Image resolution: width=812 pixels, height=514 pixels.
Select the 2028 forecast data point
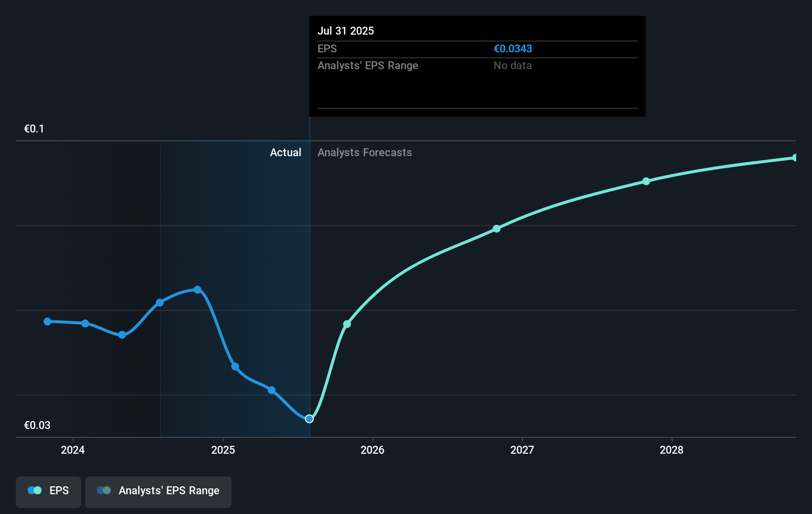coord(646,181)
